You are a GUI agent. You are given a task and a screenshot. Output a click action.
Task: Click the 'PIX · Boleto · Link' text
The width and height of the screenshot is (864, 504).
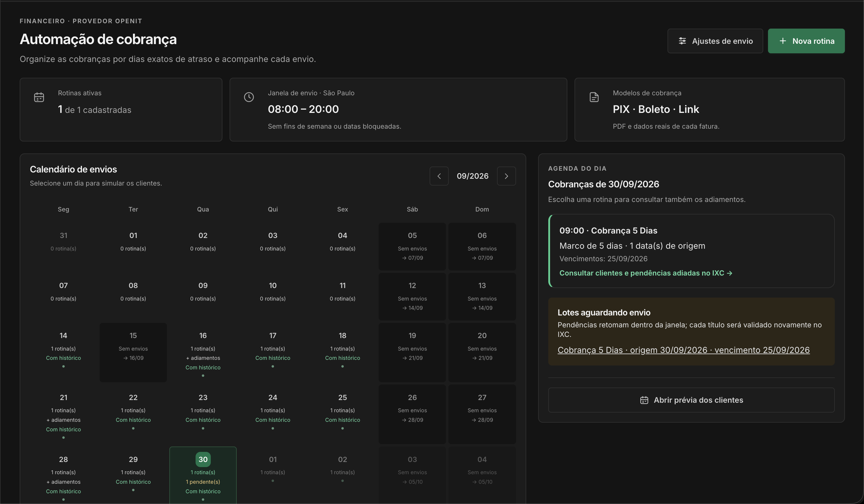pos(656,109)
